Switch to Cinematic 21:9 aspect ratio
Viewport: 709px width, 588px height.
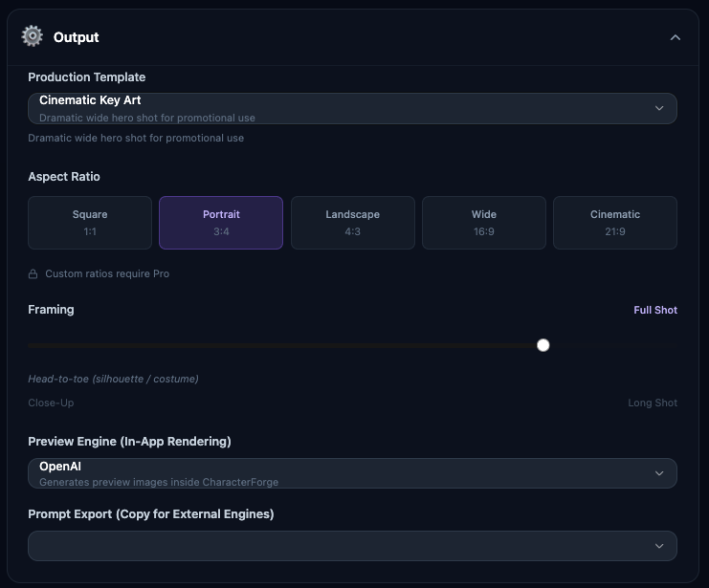[x=615, y=223]
